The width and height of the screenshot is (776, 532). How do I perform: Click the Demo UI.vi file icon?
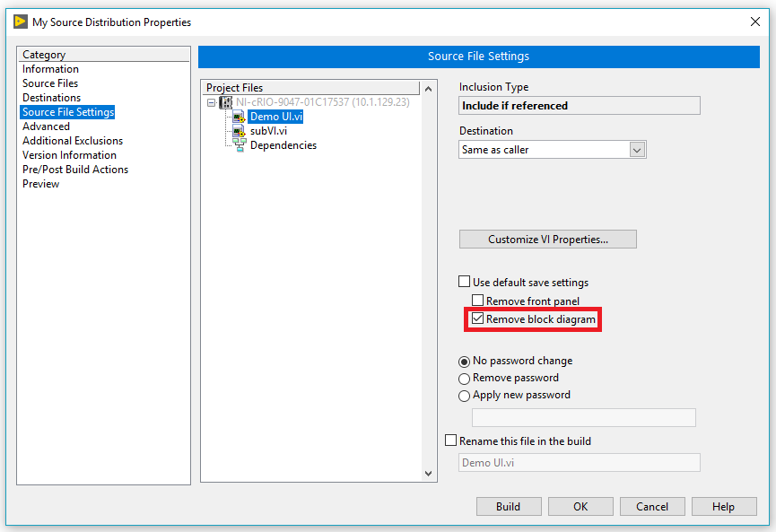[x=239, y=117]
